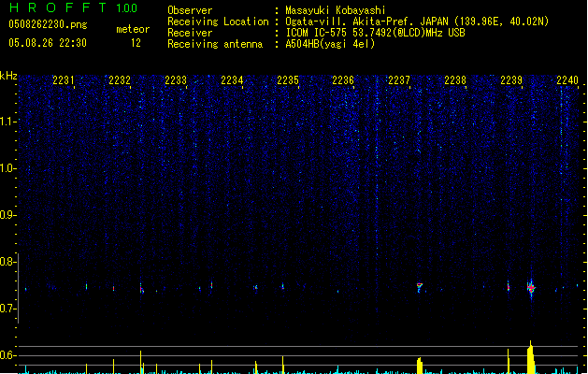This screenshot has height=374, width=588.
Task: Click the Receiving antenna field label
Action: point(215,44)
